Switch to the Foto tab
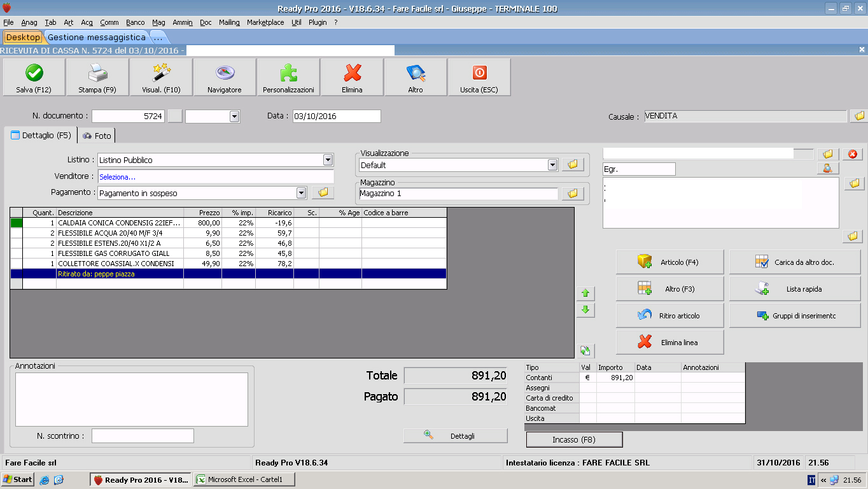 [97, 136]
